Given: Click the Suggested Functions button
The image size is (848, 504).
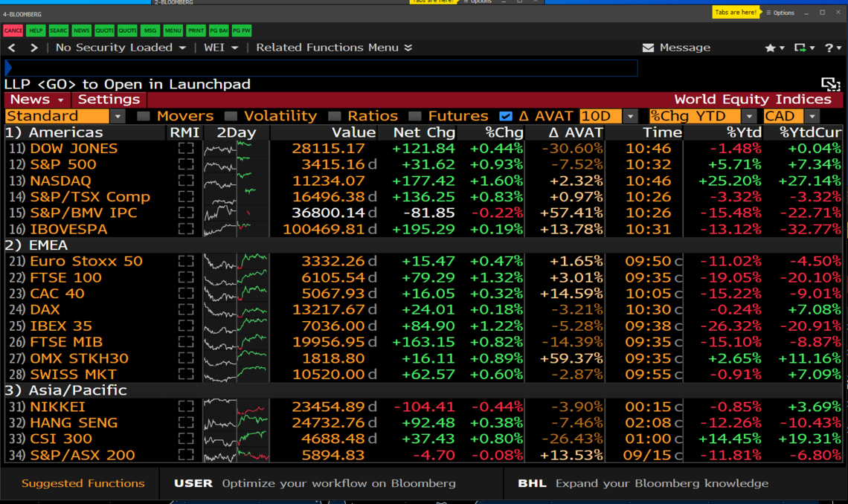Looking at the screenshot, I should (x=82, y=483).
